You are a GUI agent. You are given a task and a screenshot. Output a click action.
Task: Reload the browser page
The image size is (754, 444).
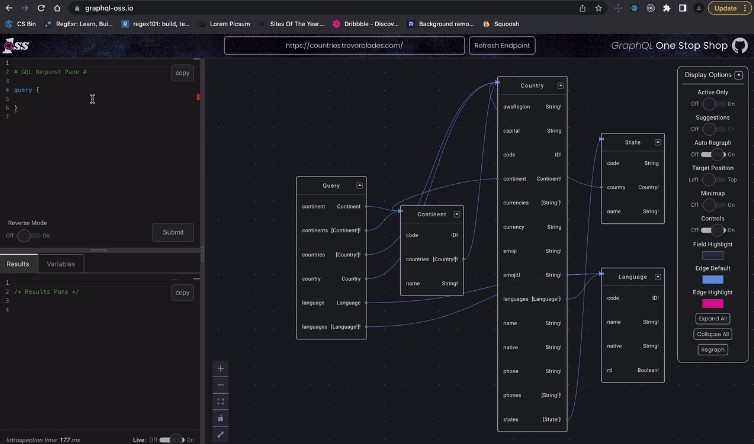coord(41,7)
